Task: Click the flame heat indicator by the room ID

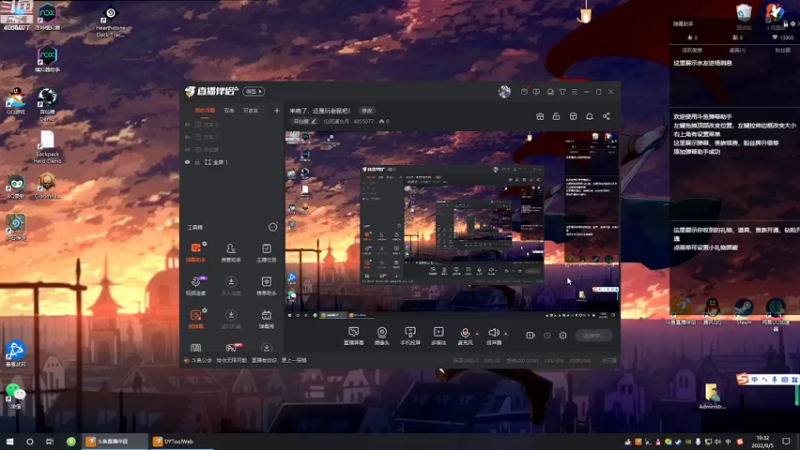Action: coord(384,121)
